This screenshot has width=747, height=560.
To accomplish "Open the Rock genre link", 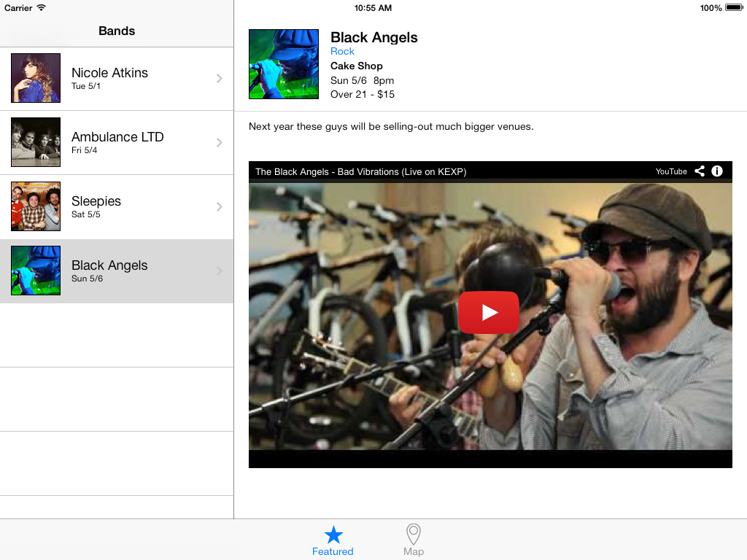I will pyautogui.click(x=343, y=52).
